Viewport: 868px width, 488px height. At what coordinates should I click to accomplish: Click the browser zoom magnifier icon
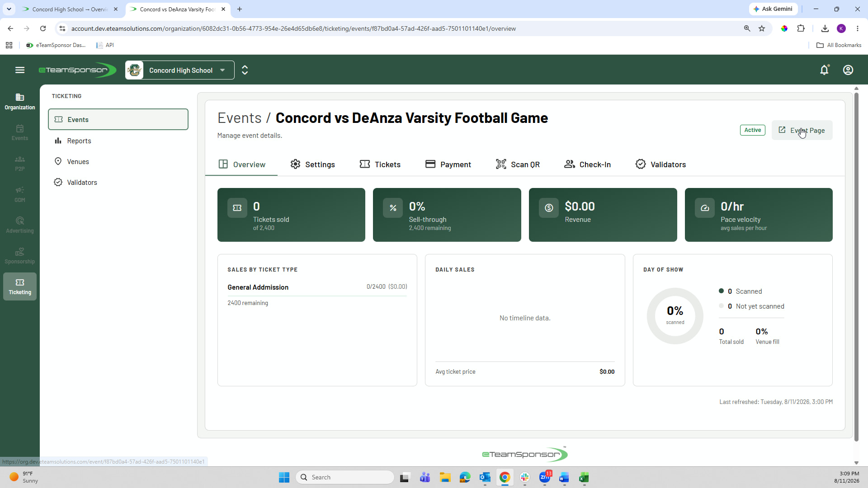[747, 28]
